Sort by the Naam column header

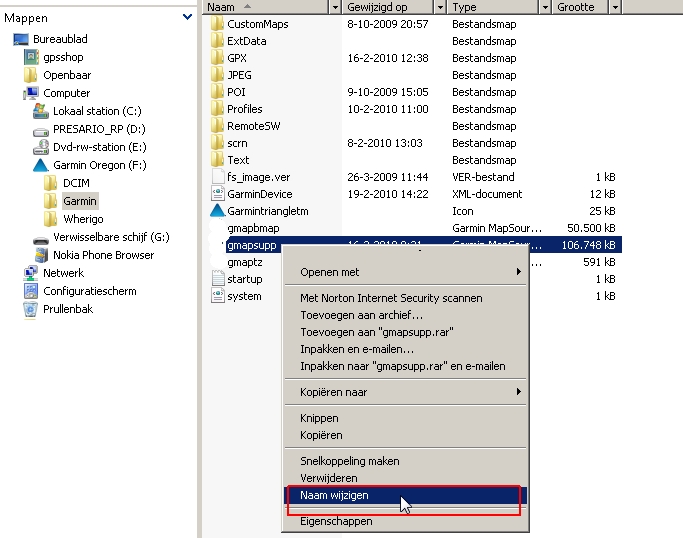pos(266,7)
